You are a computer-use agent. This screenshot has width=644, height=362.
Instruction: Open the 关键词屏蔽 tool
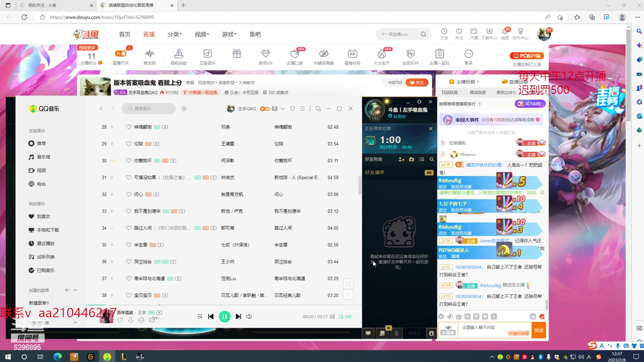point(323,57)
